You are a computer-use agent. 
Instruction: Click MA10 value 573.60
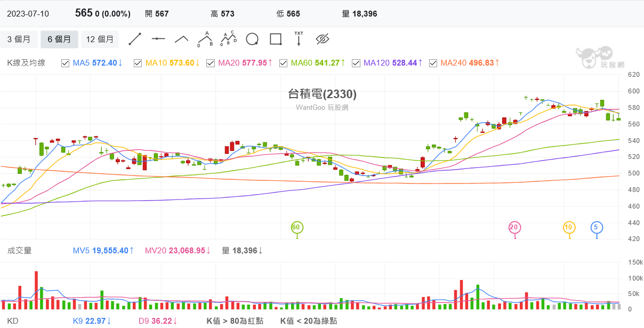coord(182,63)
